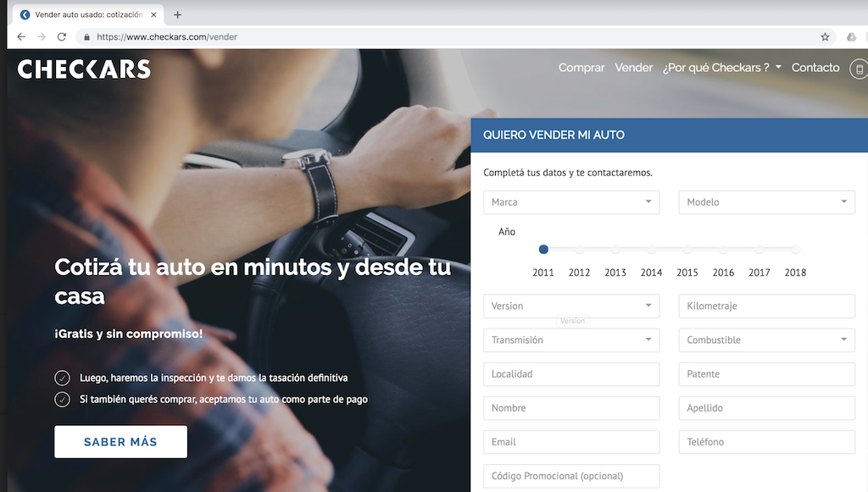The height and width of the screenshot is (492, 868).
Task: Click the phone icon in the site header
Action: (860, 69)
